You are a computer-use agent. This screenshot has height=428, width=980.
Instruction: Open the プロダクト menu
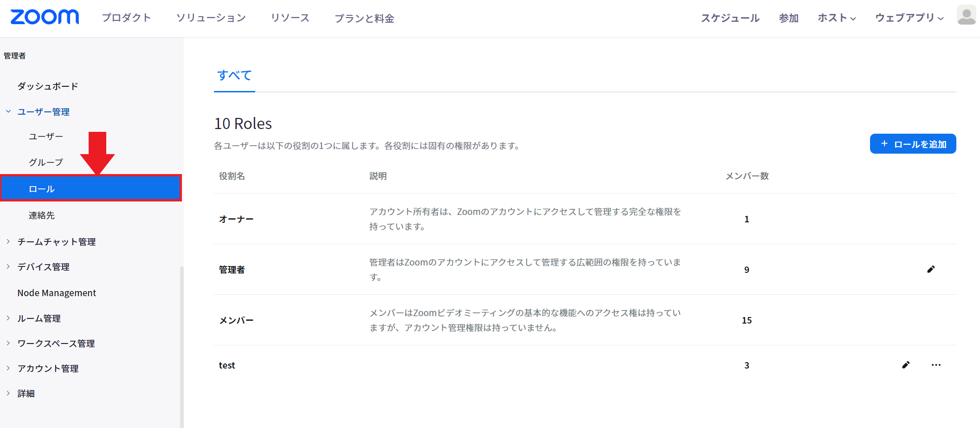127,18
